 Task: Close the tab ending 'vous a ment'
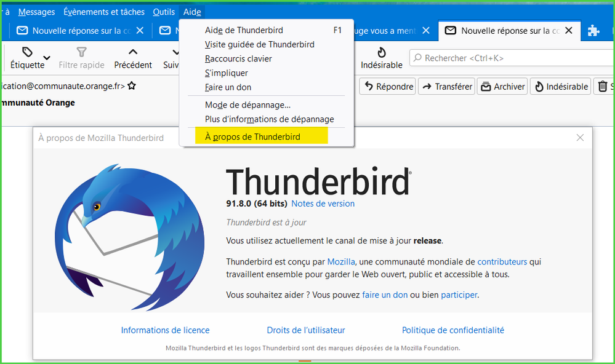point(426,31)
